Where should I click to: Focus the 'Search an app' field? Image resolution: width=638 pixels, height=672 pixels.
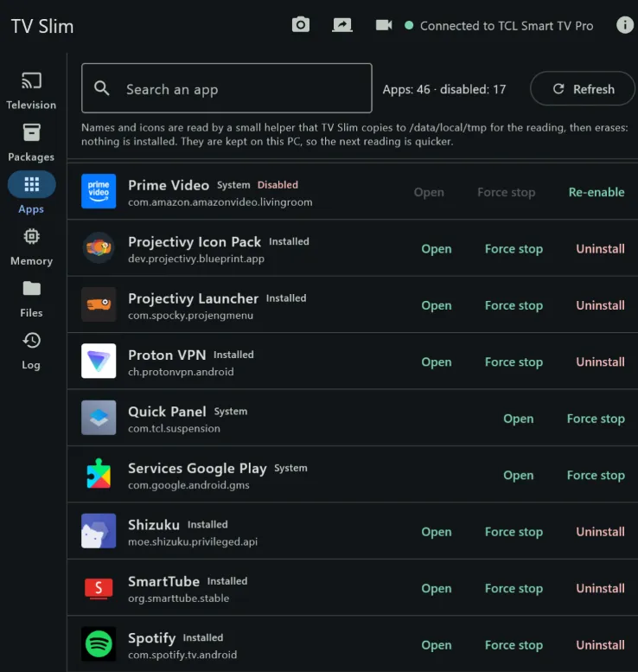pos(226,88)
